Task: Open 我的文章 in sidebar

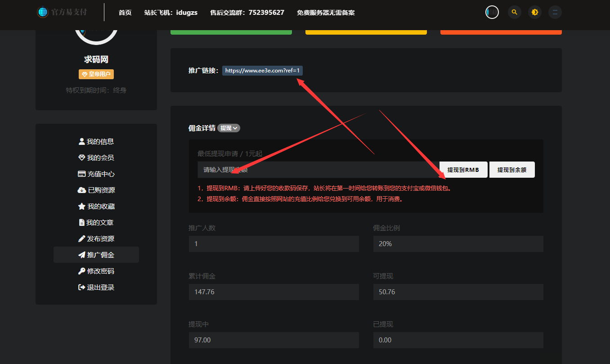Action: [96, 222]
